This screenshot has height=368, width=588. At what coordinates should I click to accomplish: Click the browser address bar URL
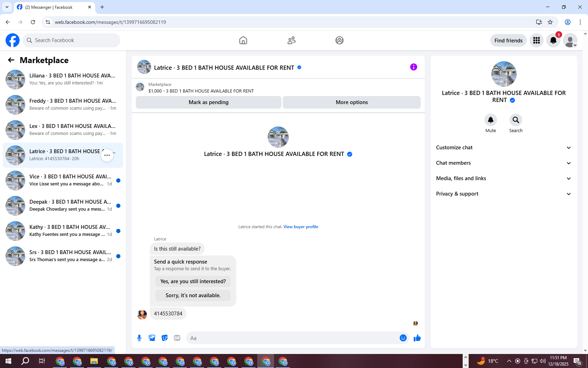click(110, 22)
